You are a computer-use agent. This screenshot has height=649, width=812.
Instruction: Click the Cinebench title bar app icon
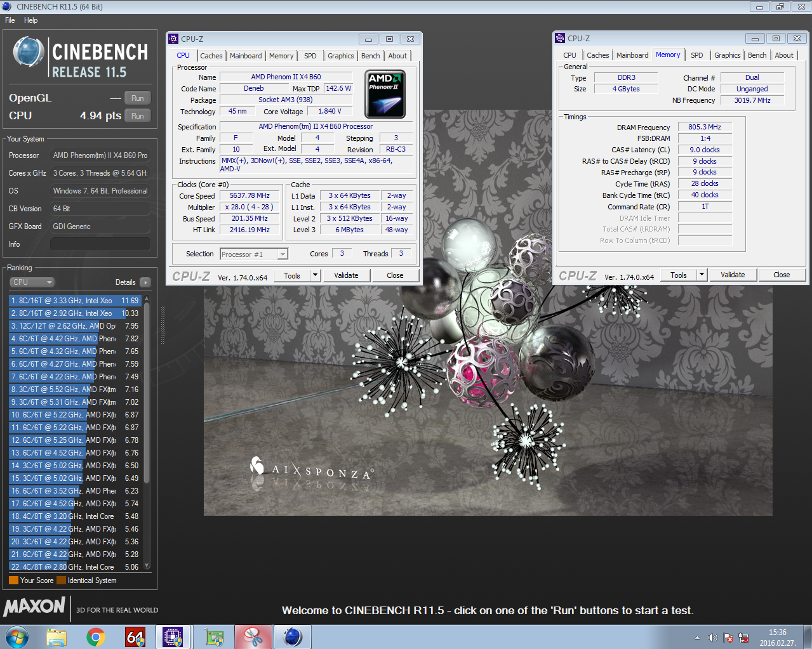tap(7, 6)
